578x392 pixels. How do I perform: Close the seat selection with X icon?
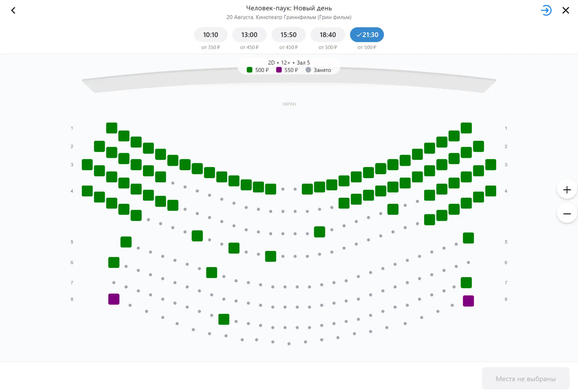point(566,11)
